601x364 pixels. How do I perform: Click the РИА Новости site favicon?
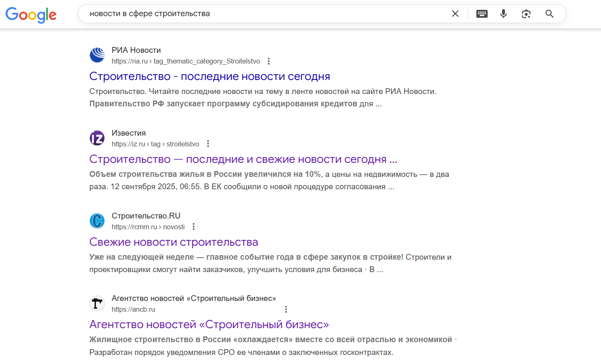[x=97, y=54]
